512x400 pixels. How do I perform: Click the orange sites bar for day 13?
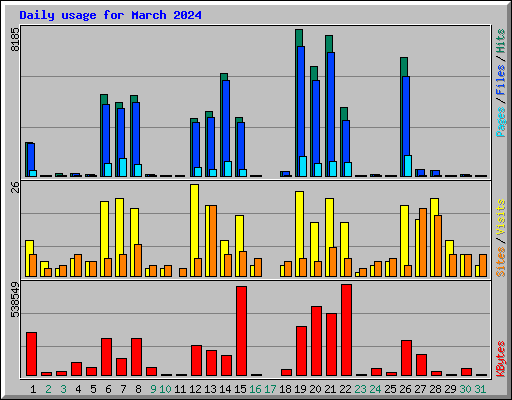[x=213, y=241]
